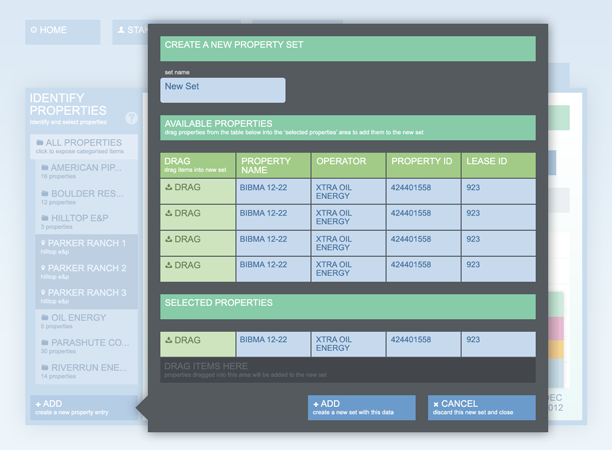Click DRAG handle in fourth available properties row
This screenshot has height=450, width=612.
tap(197, 269)
